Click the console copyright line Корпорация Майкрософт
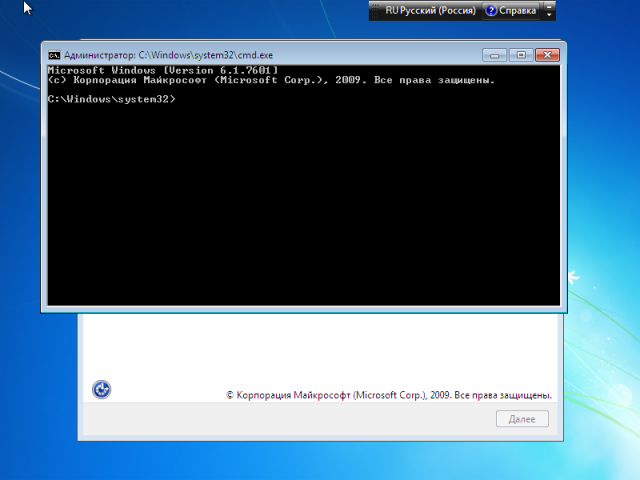Viewport: 640px width, 480px height. coord(271,80)
